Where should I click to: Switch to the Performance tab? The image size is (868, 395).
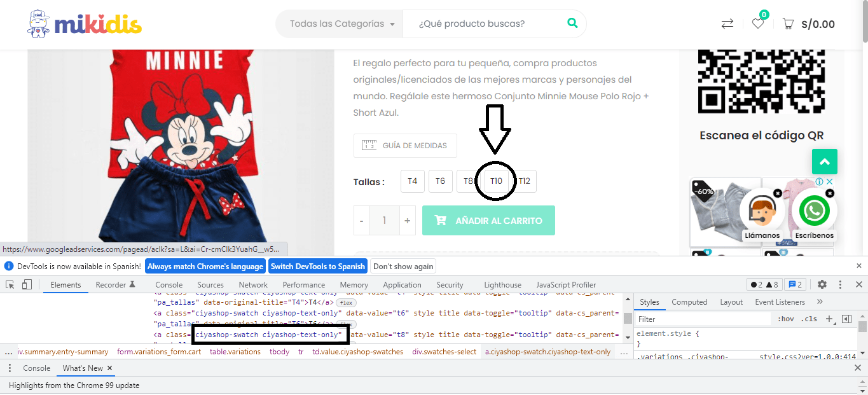coord(304,285)
